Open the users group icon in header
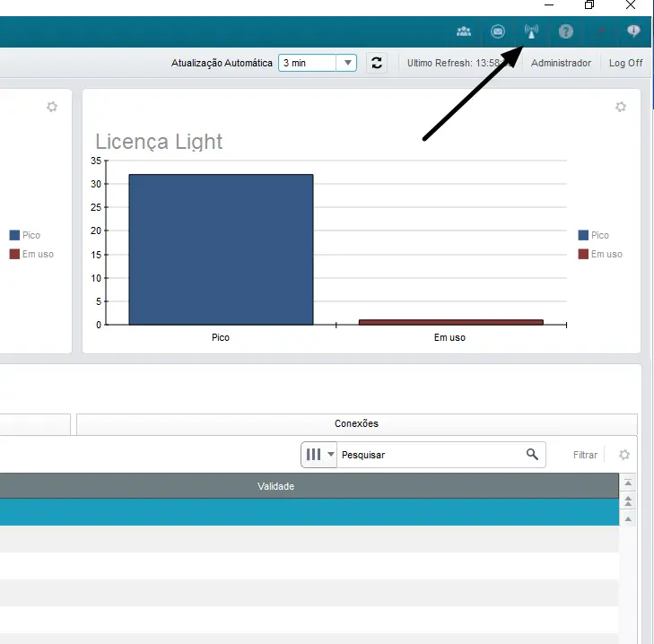 464,31
